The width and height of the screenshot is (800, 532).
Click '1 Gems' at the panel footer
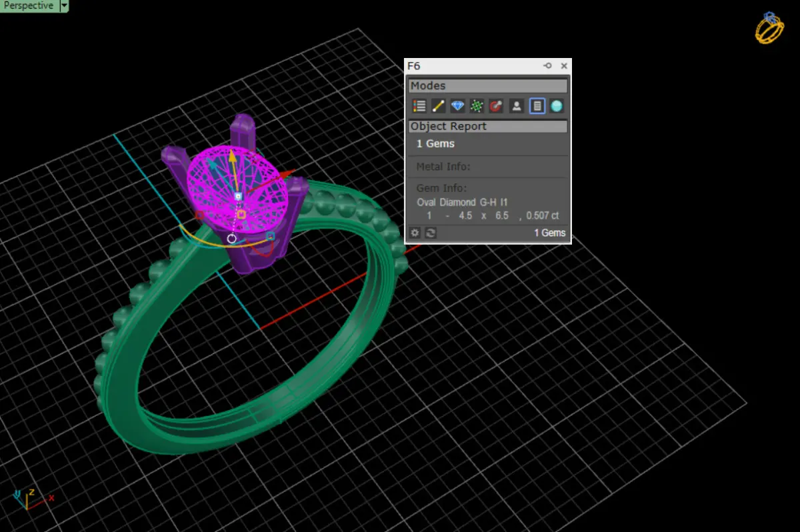point(549,233)
